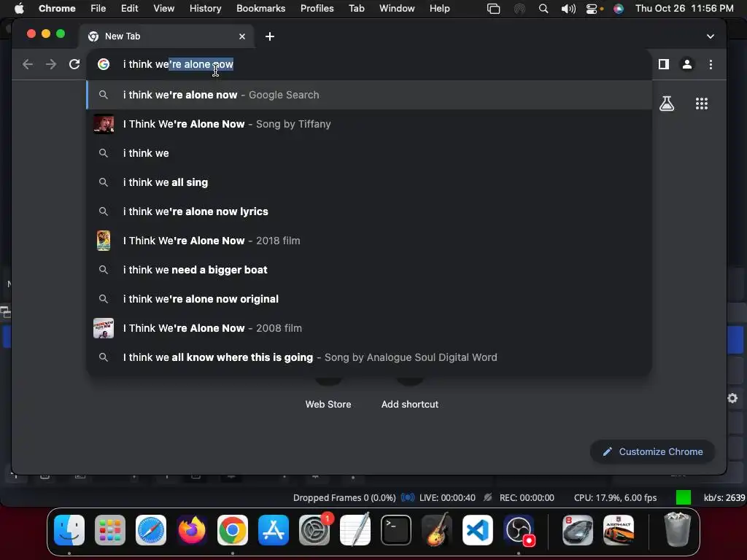Image resolution: width=747 pixels, height=560 pixels.
Task: Choose Song by Tiffany suggestion
Action: coord(369,124)
